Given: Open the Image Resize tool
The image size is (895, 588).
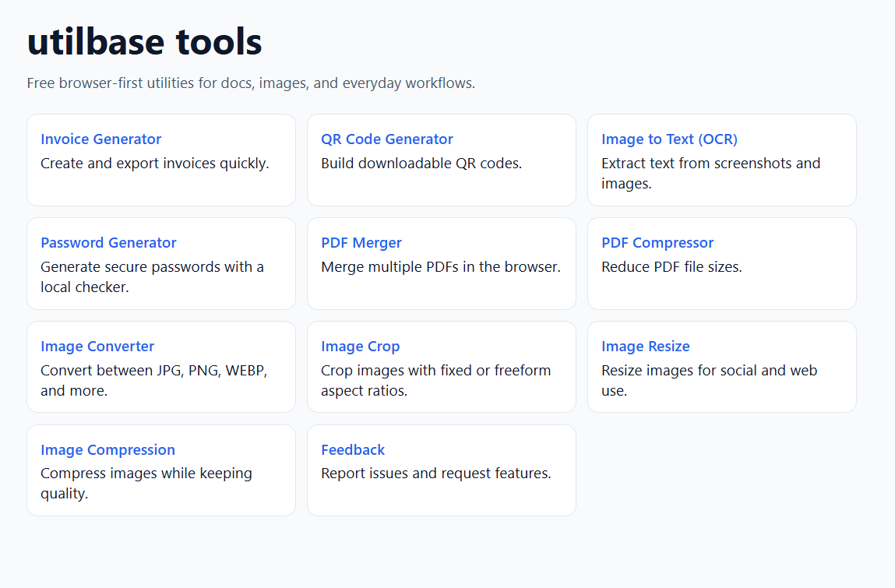Looking at the screenshot, I should point(645,346).
